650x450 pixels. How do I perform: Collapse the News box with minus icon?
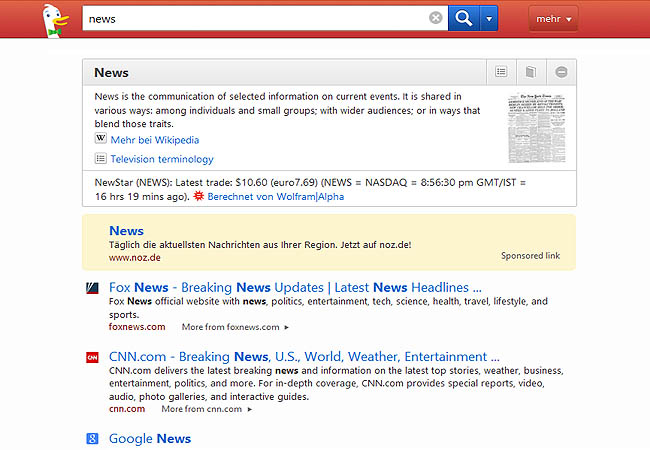coord(561,72)
